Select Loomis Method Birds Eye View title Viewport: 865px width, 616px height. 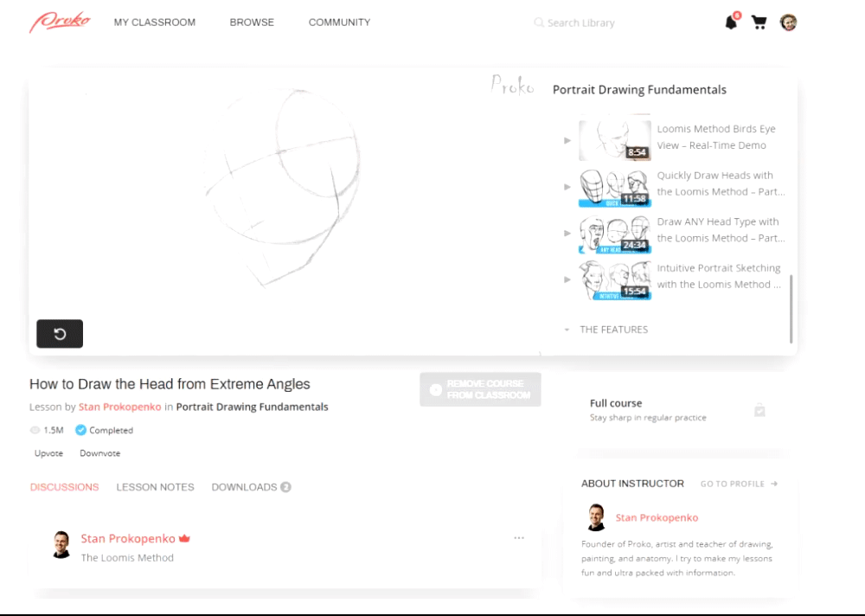(x=716, y=137)
